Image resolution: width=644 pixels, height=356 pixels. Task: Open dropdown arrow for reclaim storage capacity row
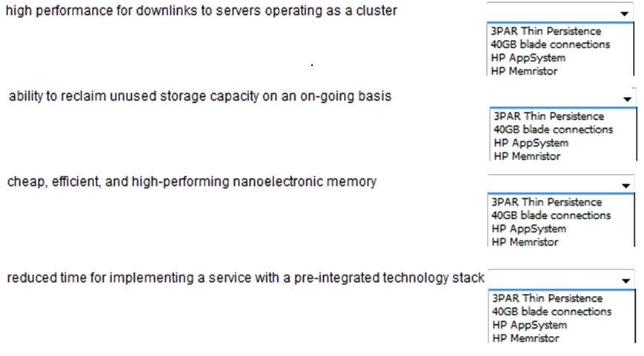click(627, 99)
